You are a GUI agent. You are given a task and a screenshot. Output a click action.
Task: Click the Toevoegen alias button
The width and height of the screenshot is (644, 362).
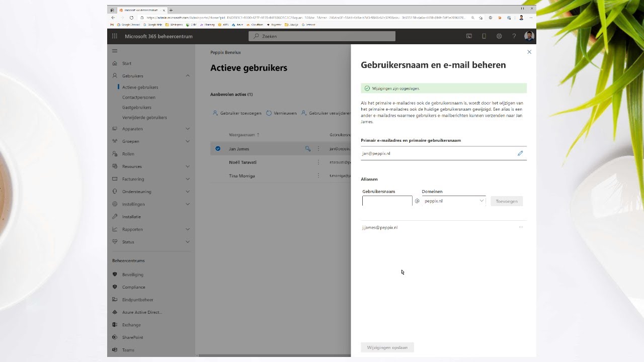(507, 201)
